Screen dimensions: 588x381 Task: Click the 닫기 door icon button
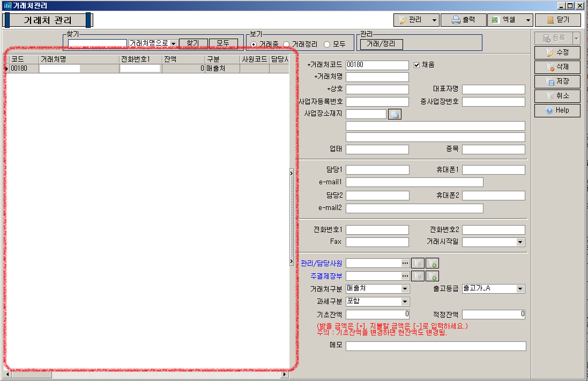(x=558, y=20)
